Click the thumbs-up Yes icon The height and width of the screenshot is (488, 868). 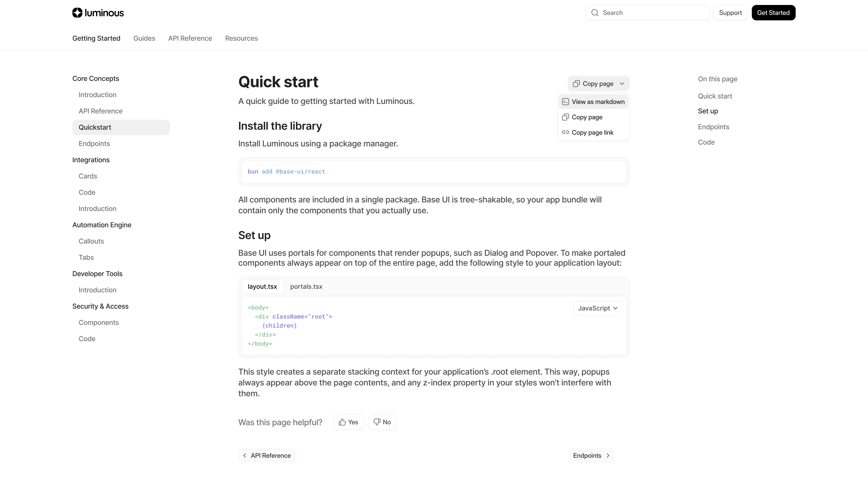[342, 422]
